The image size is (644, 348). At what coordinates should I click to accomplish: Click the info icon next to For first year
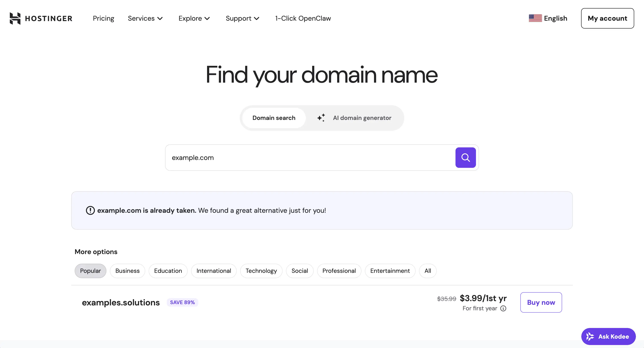(503, 309)
